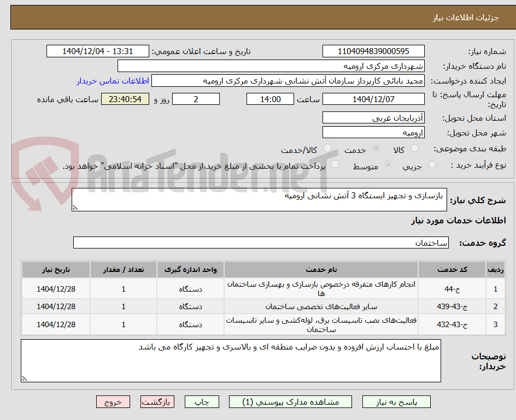Viewport: 516px width, 420px height.
Task: Select the متوسط purchase type radio
Action: [388, 164]
